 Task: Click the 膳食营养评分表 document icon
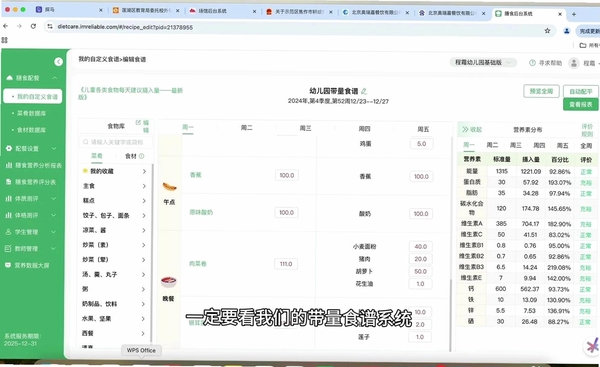click(9, 182)
